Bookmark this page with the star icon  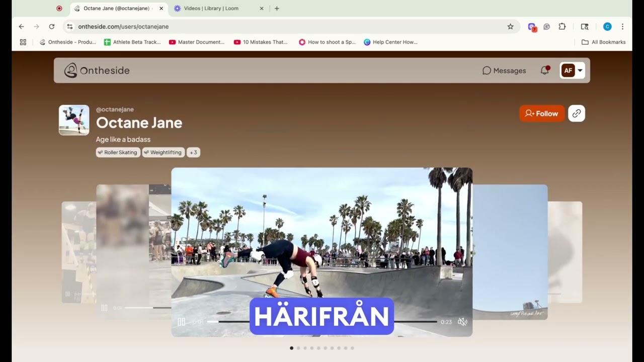coord(510,27)
